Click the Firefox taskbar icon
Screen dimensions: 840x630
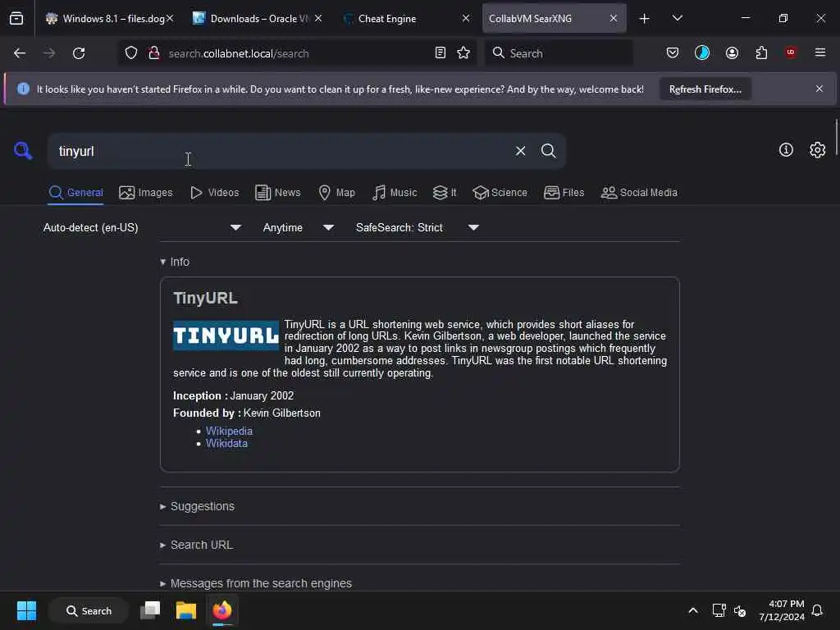coord(222,610)
